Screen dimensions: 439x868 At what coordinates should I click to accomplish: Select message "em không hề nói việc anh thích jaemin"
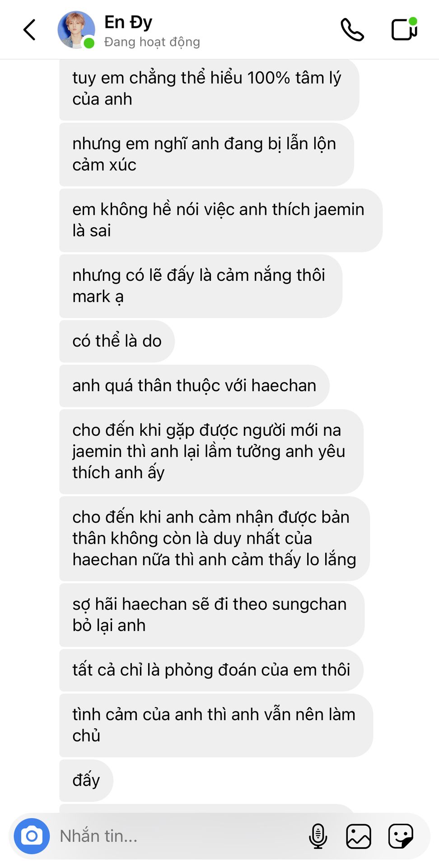221,220
